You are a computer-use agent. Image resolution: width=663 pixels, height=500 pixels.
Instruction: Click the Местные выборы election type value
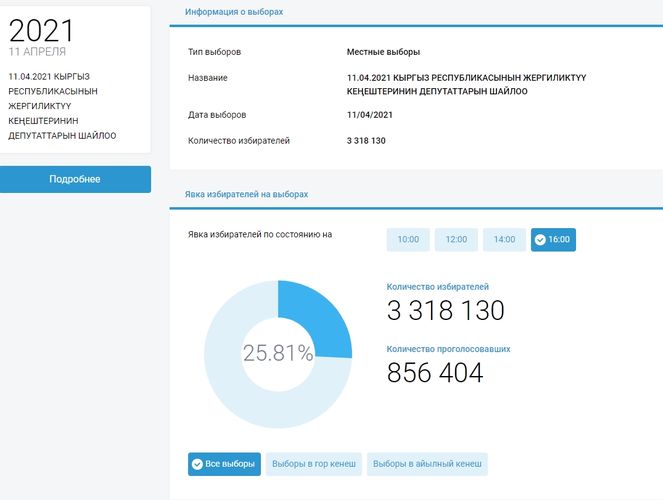click(x=383, y=51)
